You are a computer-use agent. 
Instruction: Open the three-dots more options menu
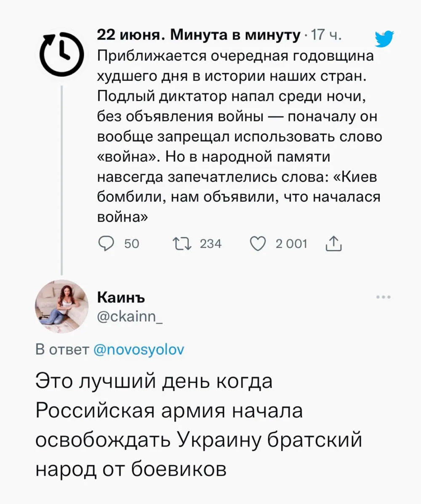click(384, 297)
